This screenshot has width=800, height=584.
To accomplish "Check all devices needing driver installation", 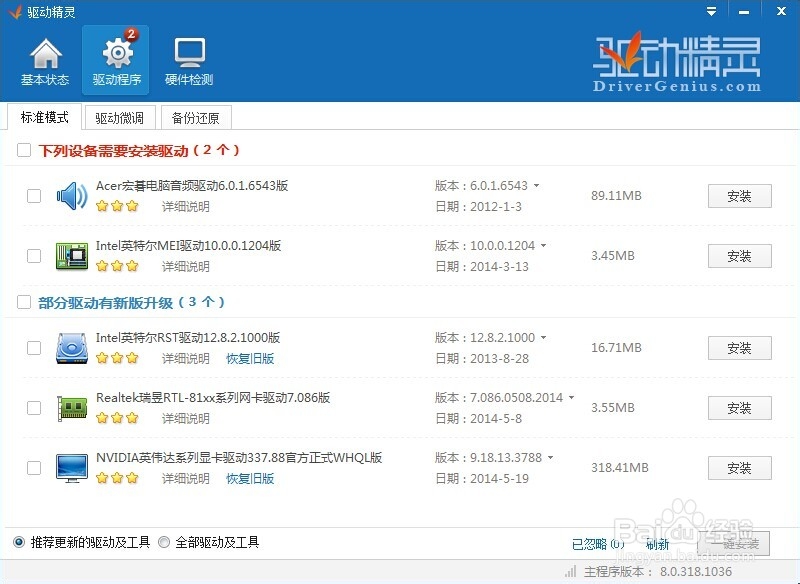I will tap(24, 150).
